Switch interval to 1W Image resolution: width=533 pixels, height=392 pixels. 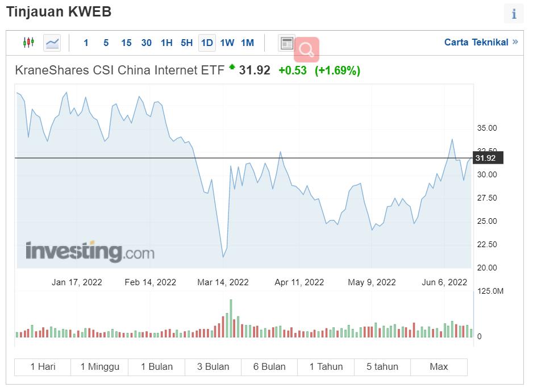[227, 43]
